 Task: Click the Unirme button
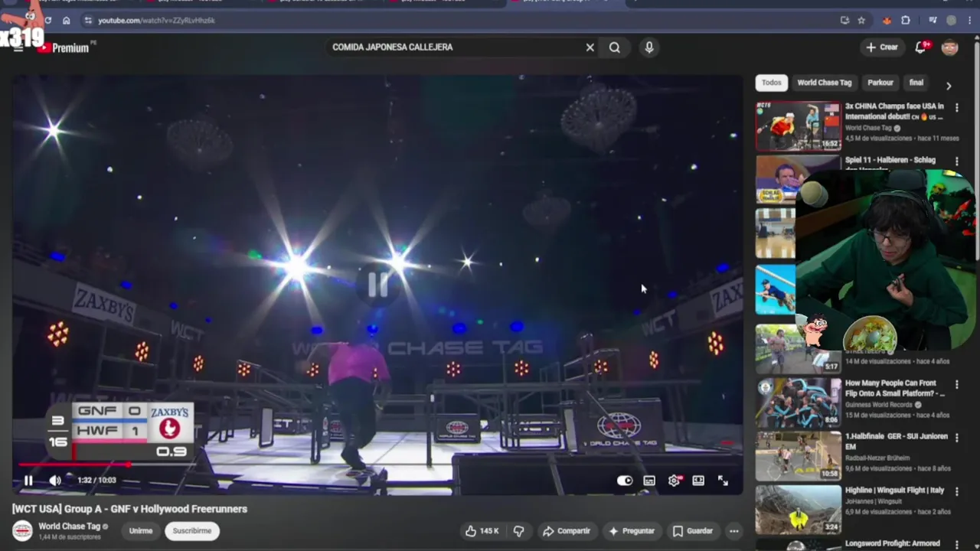[x=140, y=531]
